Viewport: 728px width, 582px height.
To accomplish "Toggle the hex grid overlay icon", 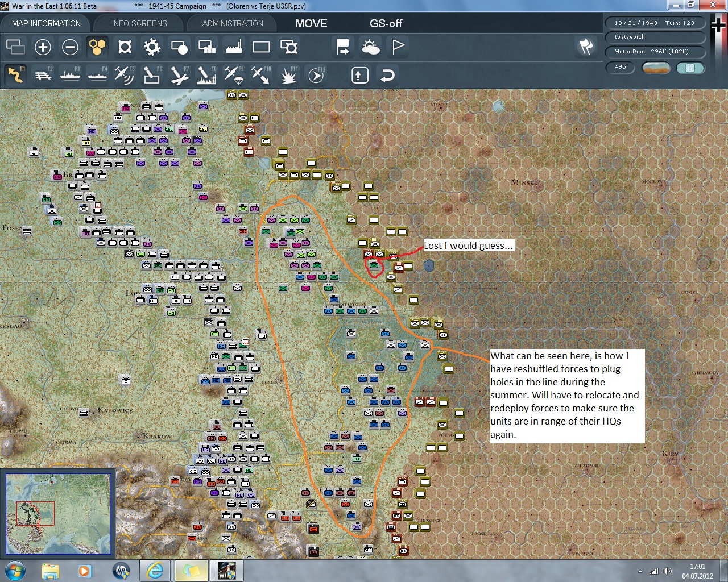I will tap(97, 47).
